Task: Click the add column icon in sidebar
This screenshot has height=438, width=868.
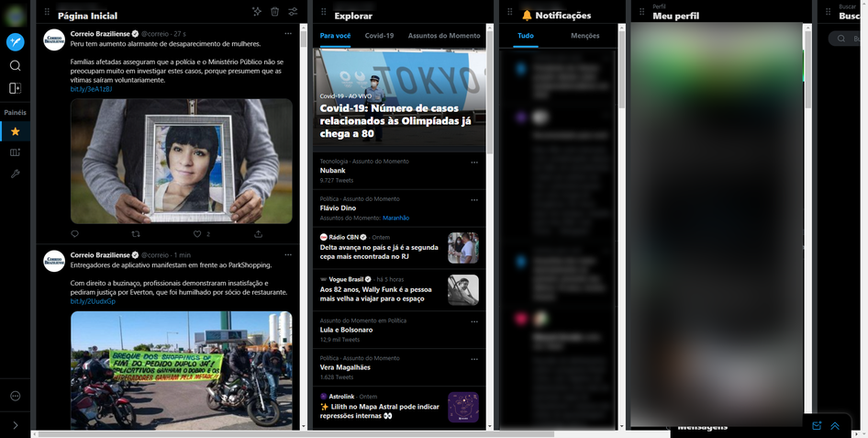Action: point(16,88)
